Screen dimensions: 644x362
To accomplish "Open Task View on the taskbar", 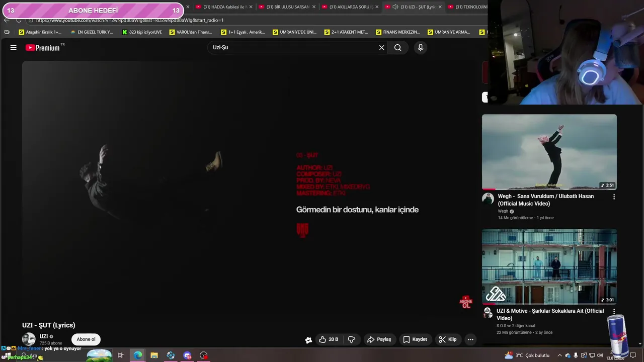I will (x=121, y=355).
